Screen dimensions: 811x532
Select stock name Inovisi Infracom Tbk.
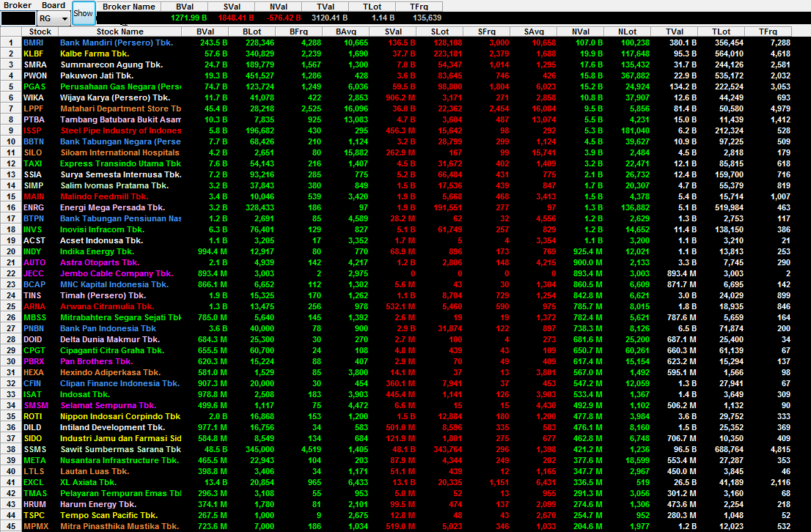click(103, 229)
